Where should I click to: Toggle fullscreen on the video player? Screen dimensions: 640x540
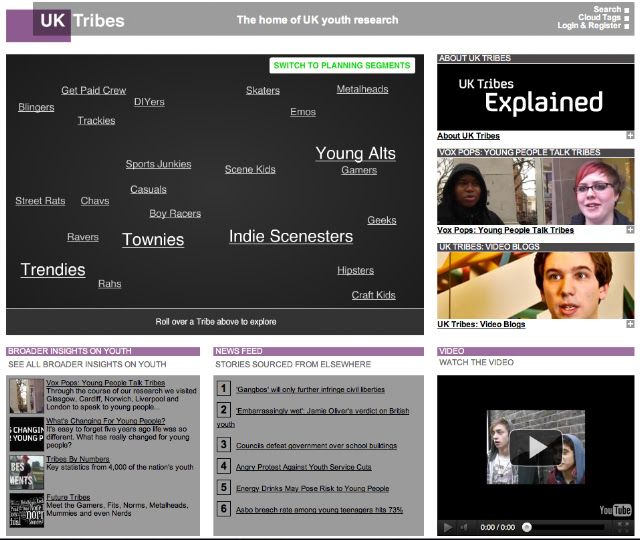click(x=623, y=527)
